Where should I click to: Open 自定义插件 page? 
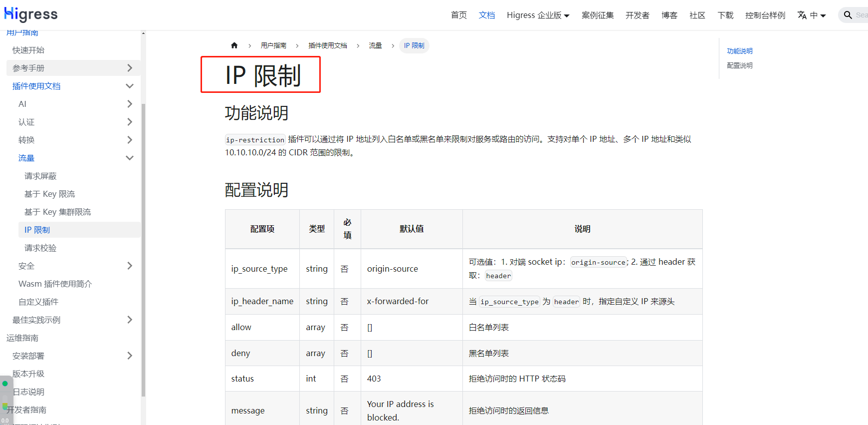pos(38,302)
